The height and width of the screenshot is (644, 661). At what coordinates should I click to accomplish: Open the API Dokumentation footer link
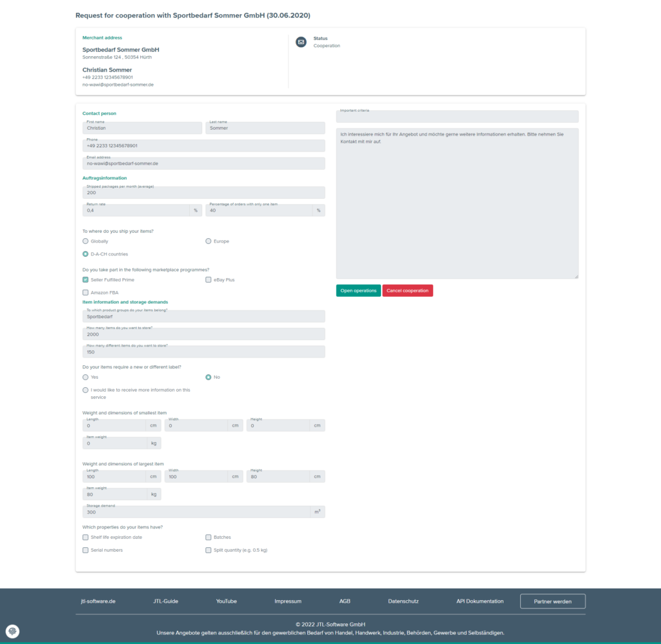coord(480,601)
